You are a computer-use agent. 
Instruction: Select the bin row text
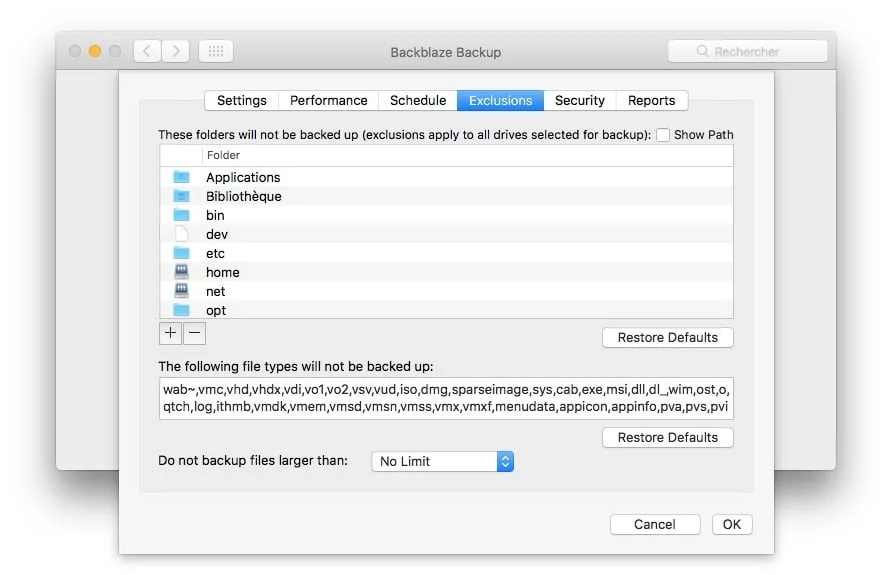(215, 216)
